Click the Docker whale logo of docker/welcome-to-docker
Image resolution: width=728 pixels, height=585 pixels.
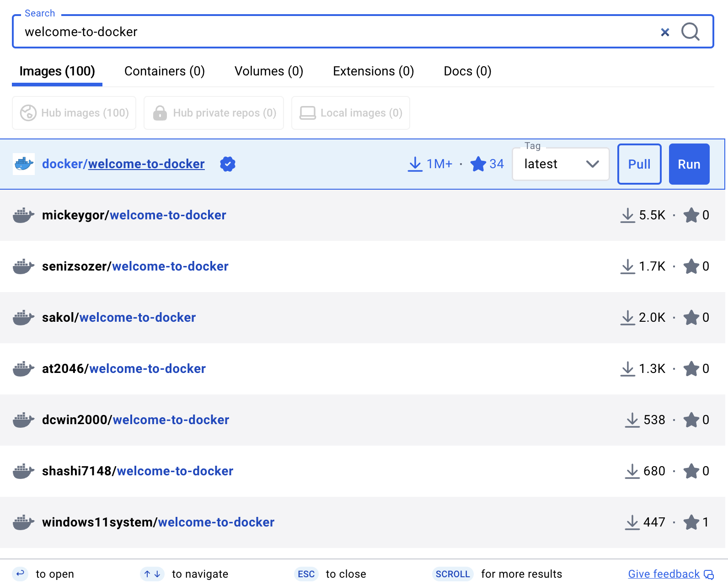point(24,164)
